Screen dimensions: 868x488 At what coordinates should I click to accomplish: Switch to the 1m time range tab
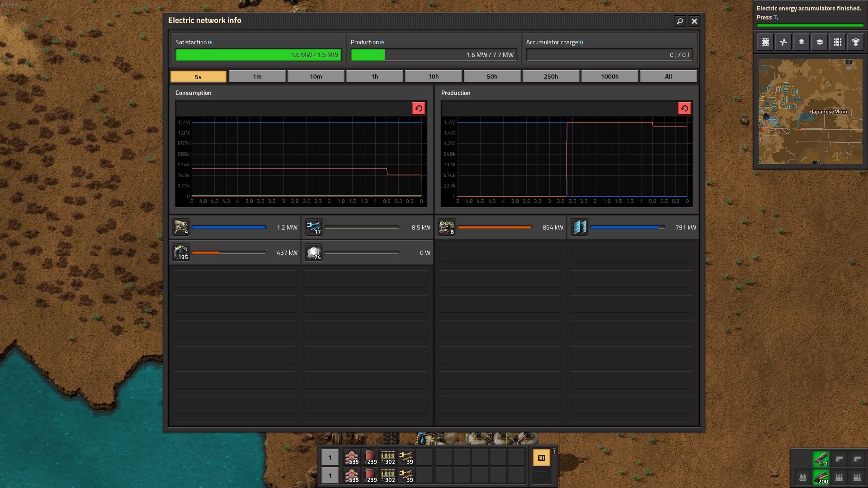tap(257, 76)
